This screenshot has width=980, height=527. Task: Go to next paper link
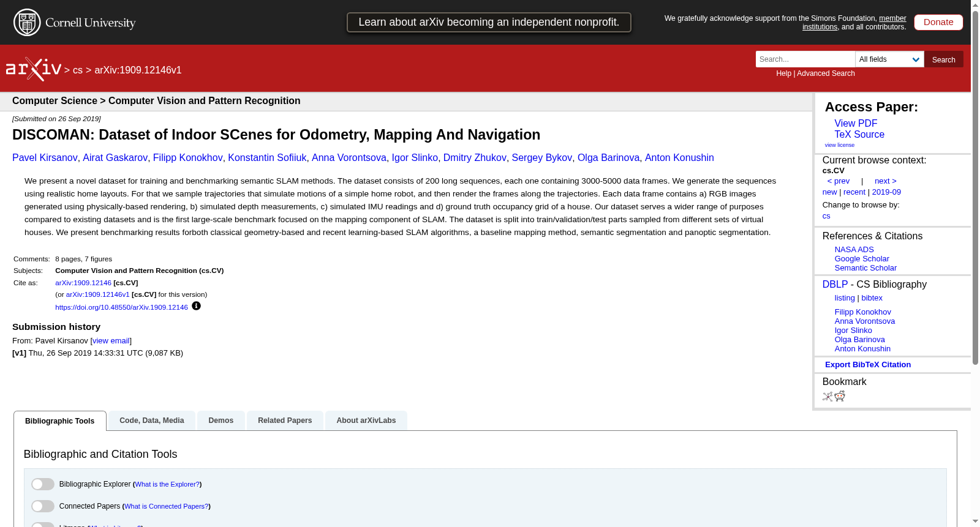pyautogui.click(x=886, y=181)
